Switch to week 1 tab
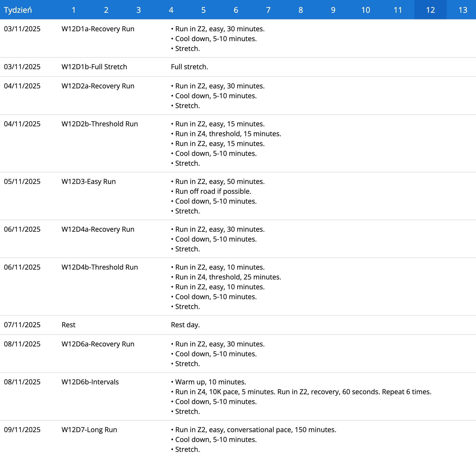The image size is (476, 456). pos(73,10)
